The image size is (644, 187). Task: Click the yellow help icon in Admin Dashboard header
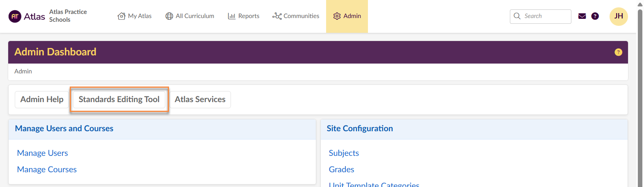point(618,52)
